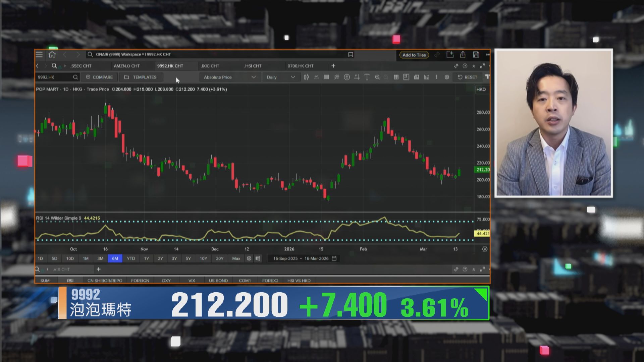Click the save workspace icon
Screen dimensions: 644x362
click(x=476, y=55)
